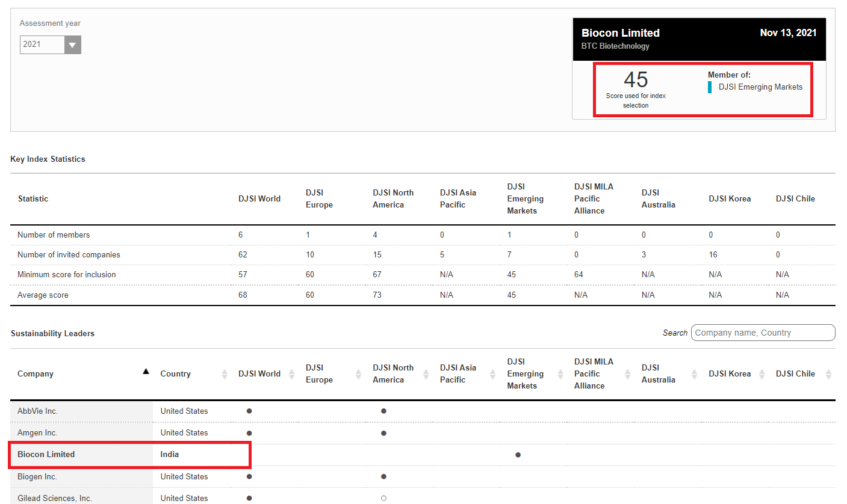Click BTC Biotechnology industry label
The height and width of the screenshot is (504, 847).
[x=615, y=46]
